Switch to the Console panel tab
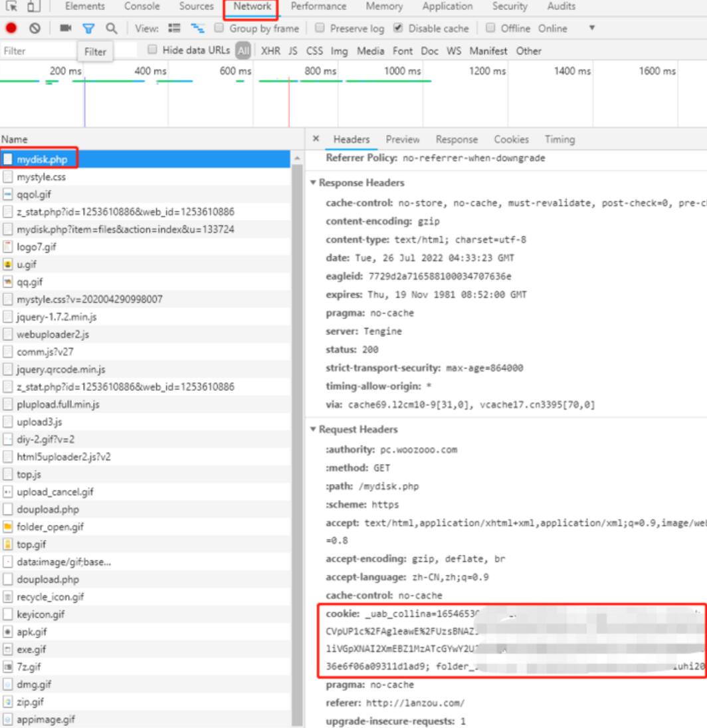The height and width of the screenshot is (728, 707). [142, 7]
